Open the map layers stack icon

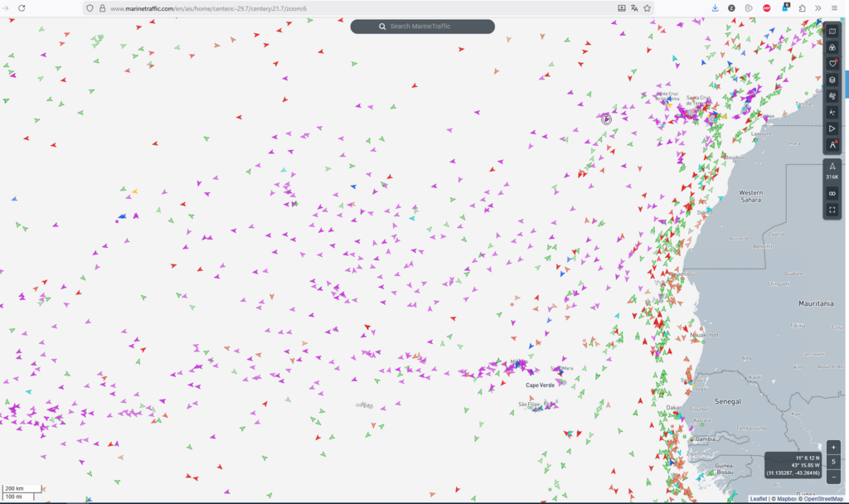832,80
